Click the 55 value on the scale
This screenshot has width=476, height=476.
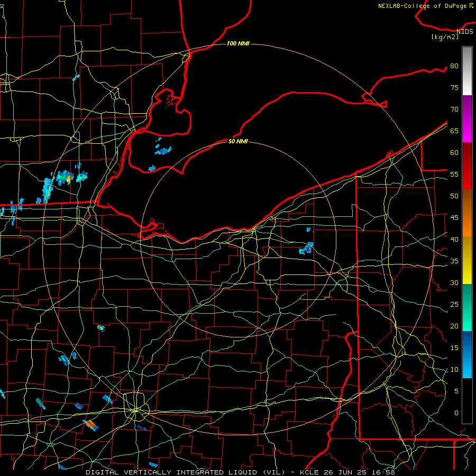pos(454,174)
